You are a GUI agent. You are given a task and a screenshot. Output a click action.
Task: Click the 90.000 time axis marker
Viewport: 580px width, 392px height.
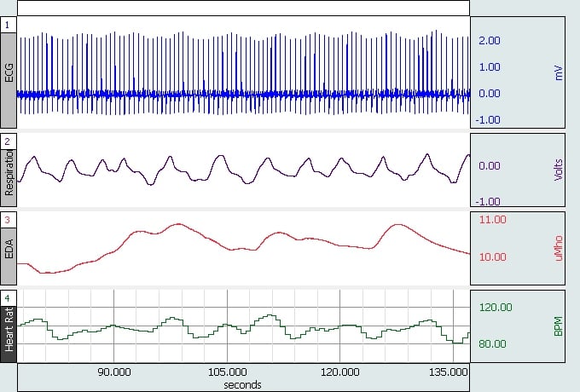click(x=114, y=372)
